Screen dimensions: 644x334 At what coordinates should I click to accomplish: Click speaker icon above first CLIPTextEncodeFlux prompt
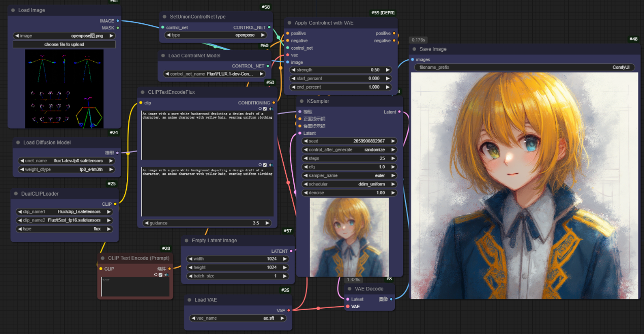coord(270,108)
